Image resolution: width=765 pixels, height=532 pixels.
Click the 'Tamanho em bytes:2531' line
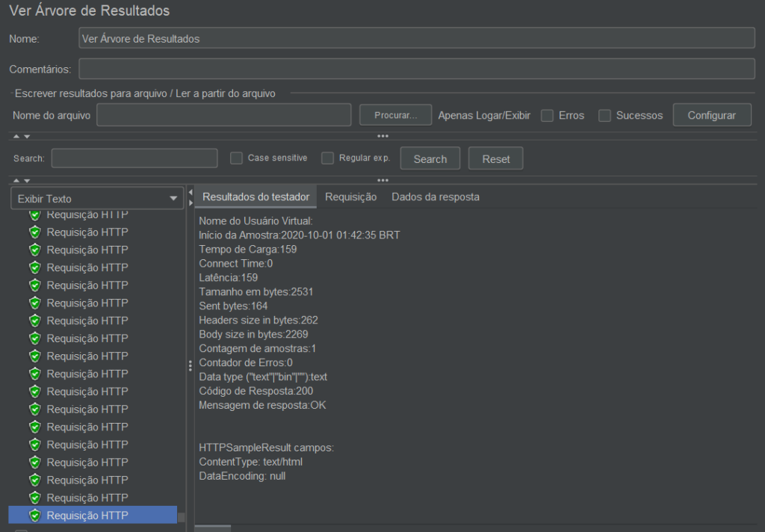coord(256,292)
